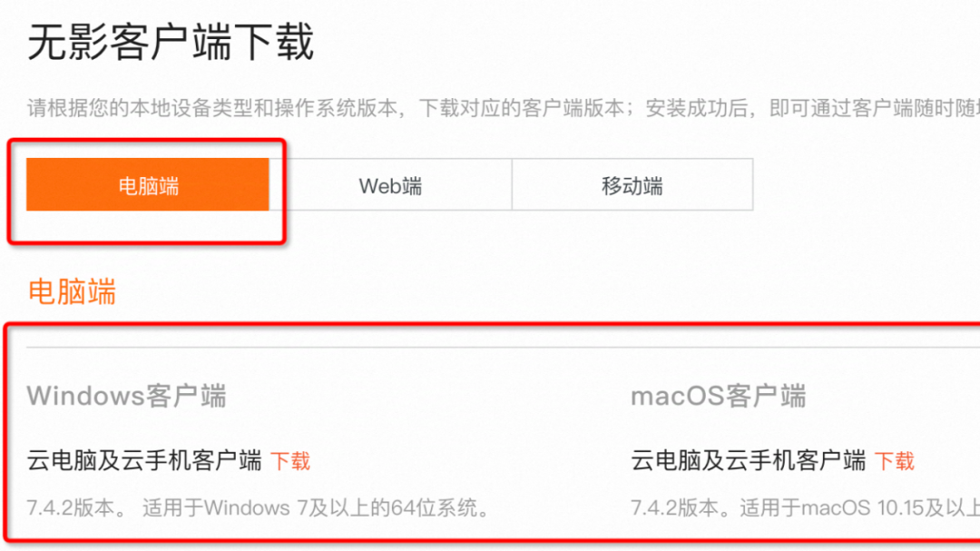Click the 7.4.2版本 text under macOS
Image resolution: width=980 pixels, height=551 pixels.
(x=674, y=507)
